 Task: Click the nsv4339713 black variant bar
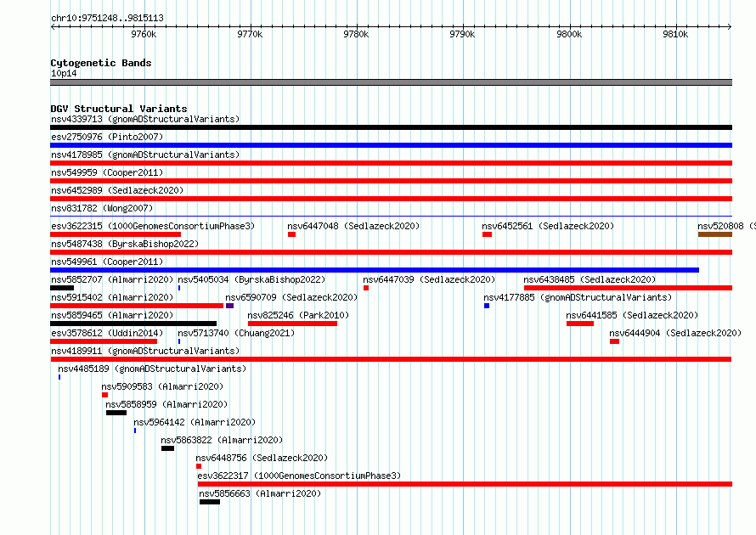tap(391, 127)
